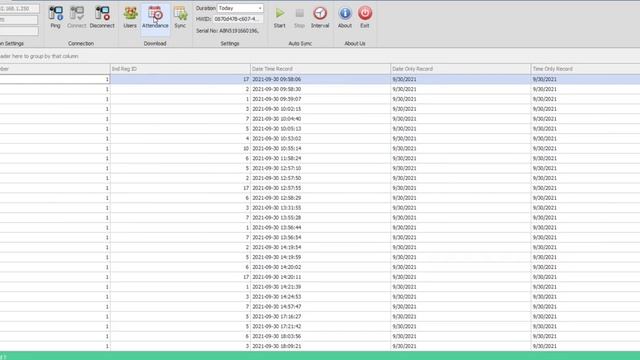Select record 2021-09-30 14:20:11
The height and width of the screenshot is (360, 640).
tap(320, 277)
